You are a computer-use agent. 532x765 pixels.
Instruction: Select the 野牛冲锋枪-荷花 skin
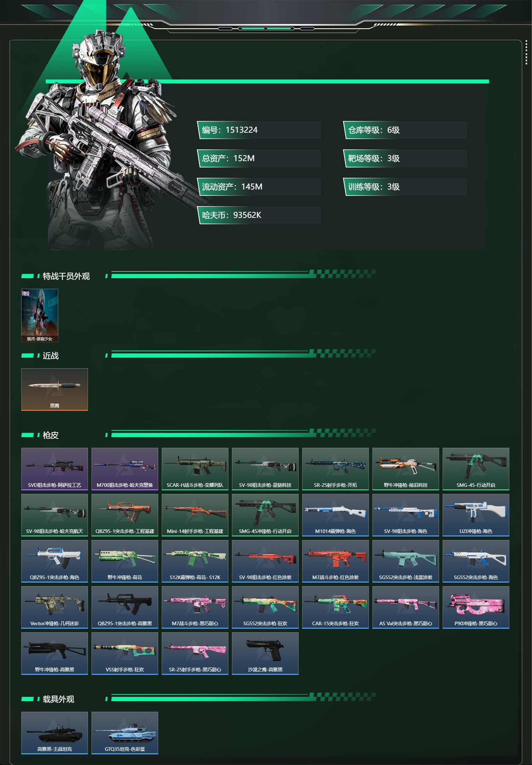click(125, 561)
